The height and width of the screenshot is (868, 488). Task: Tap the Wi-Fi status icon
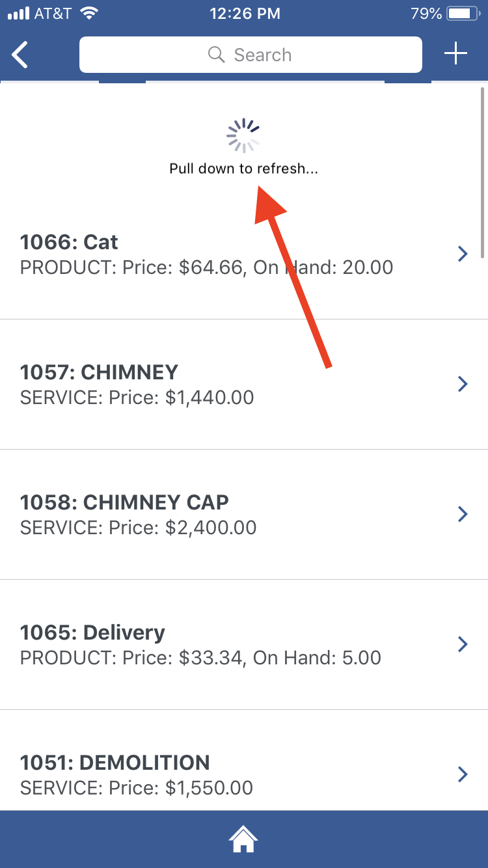coord(88,13)
